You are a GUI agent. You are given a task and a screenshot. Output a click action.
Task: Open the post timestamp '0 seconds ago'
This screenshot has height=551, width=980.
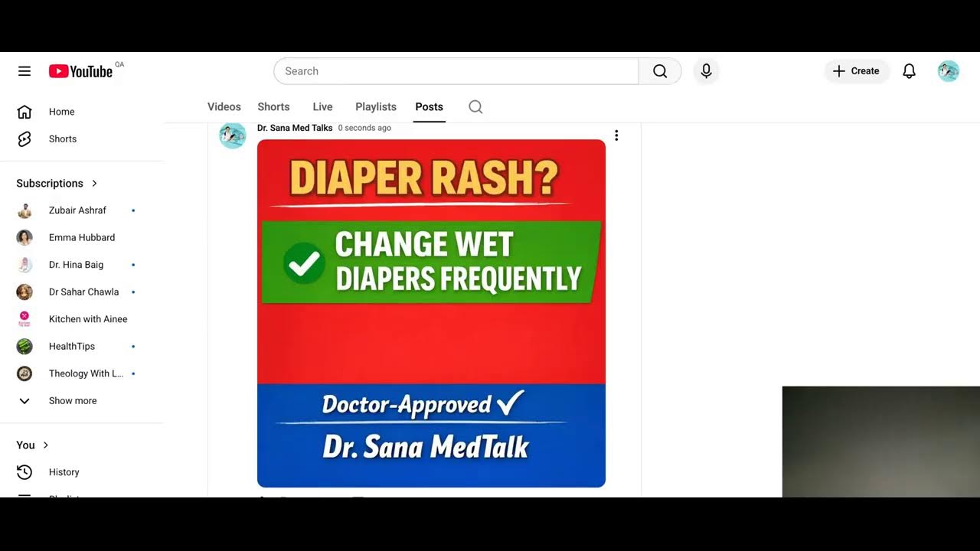pos(364,128)
